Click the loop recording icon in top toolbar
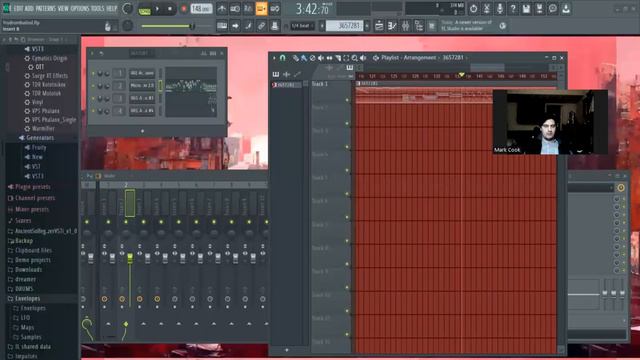This screenshot has width=640, height=360. pyautogui.click(x=275, y=9)
